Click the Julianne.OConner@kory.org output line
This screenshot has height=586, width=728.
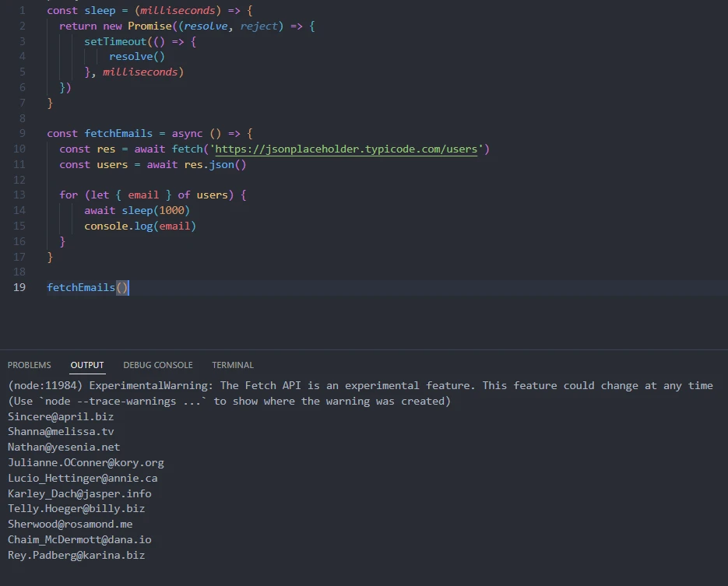click(x=86, y=462)
